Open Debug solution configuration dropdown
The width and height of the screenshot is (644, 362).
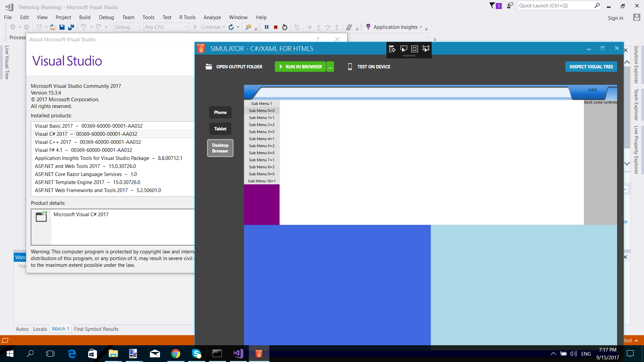(127, 27)
